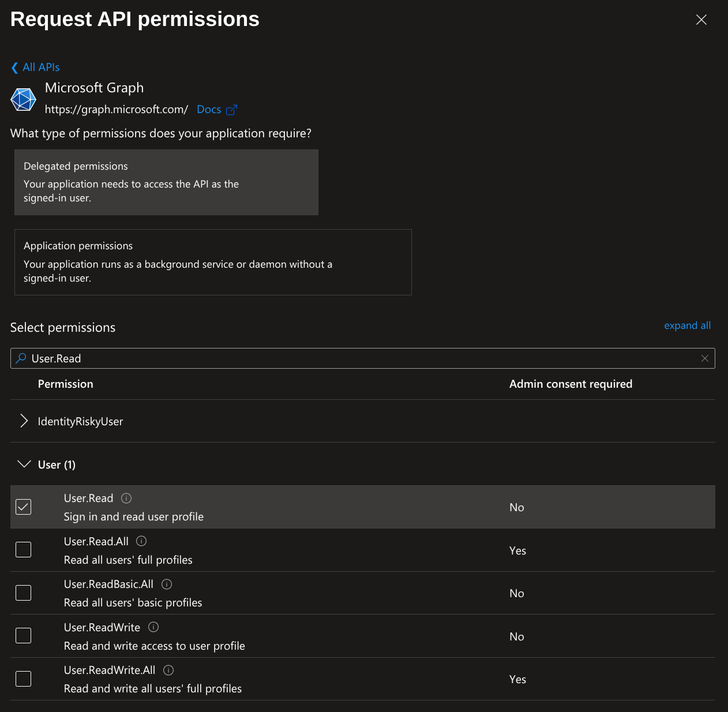The width and height of the screenshot is (728, 712).
Task: Show info for User.Read permission
Action: pos(126,498)
